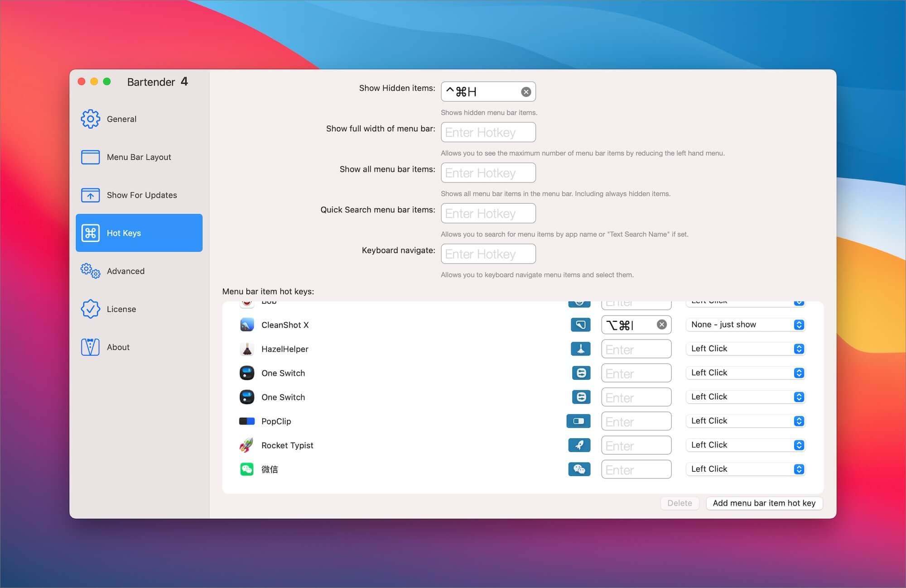Viewport: 906px width, 588px height.
Task: Click the HazelHelper app icon
Action: coord(247,349)
